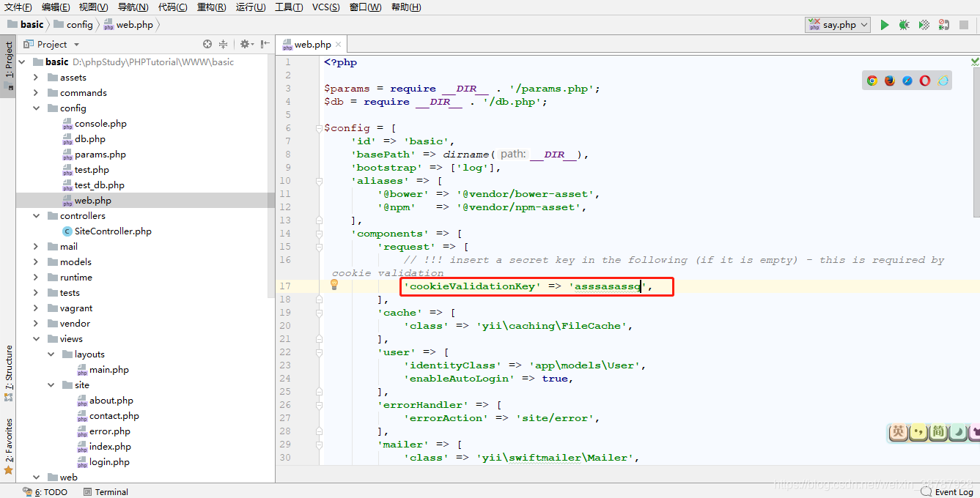Viewport: 980px width, 498px height.
Task: Fold the $config array at line 6
Action: click(320, 127)
